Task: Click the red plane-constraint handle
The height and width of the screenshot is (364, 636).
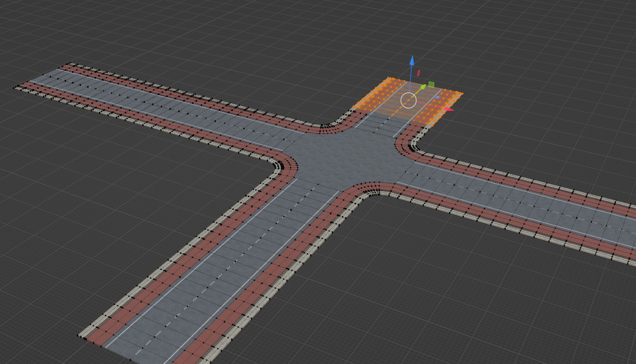Action: coord(419,73)
